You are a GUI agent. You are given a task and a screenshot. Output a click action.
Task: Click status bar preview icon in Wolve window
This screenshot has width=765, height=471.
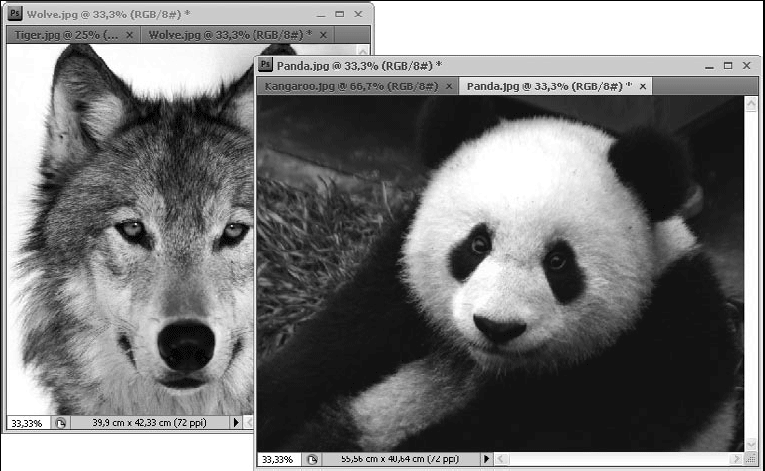[x=60, y=423]
